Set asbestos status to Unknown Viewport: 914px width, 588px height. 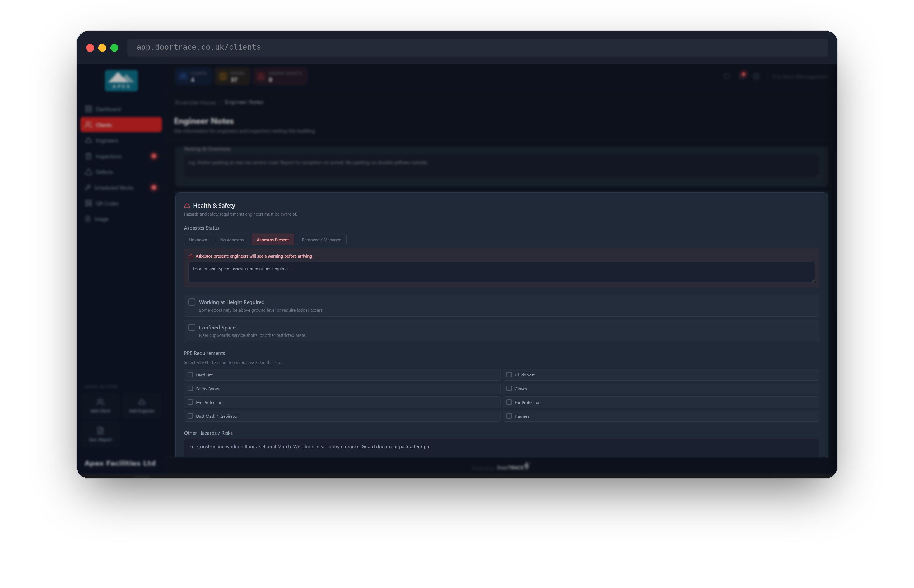point(198,239)
